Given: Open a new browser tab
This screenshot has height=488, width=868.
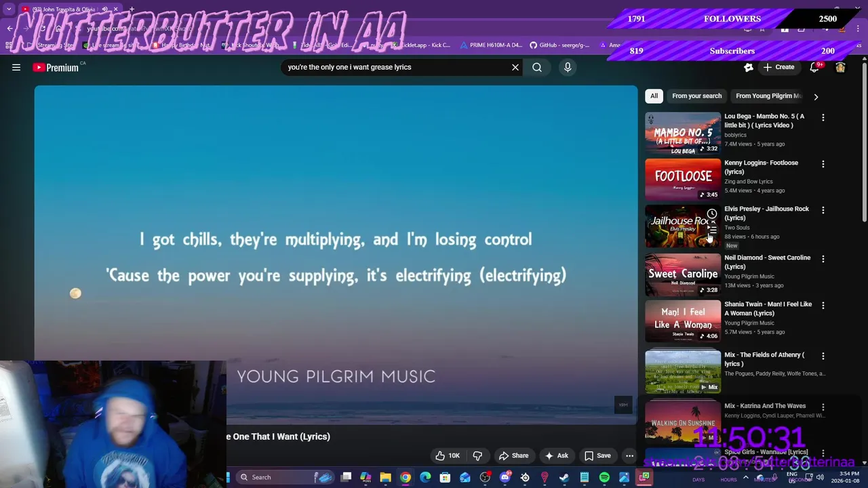Looking at the screenshot, I should (x=132, y=9).
